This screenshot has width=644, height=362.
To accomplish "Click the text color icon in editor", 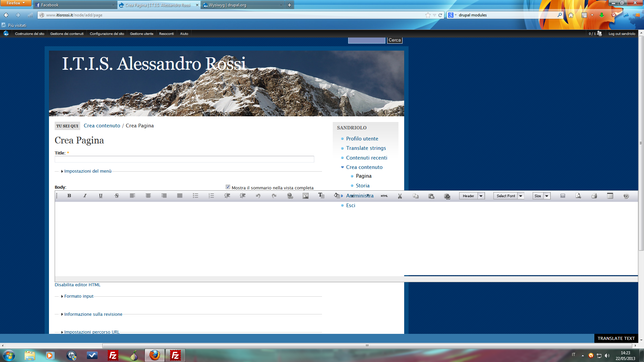I will [x=321, y=196].
